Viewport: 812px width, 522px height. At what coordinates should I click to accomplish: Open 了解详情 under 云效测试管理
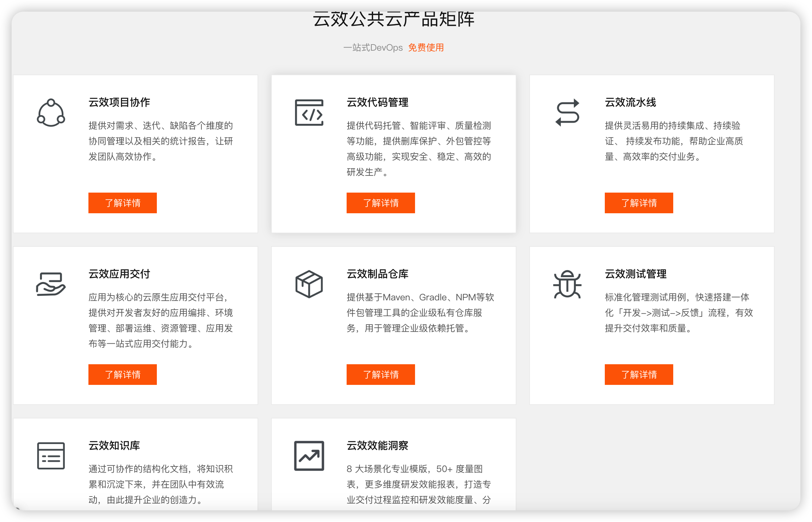click(x=639, y=374)
